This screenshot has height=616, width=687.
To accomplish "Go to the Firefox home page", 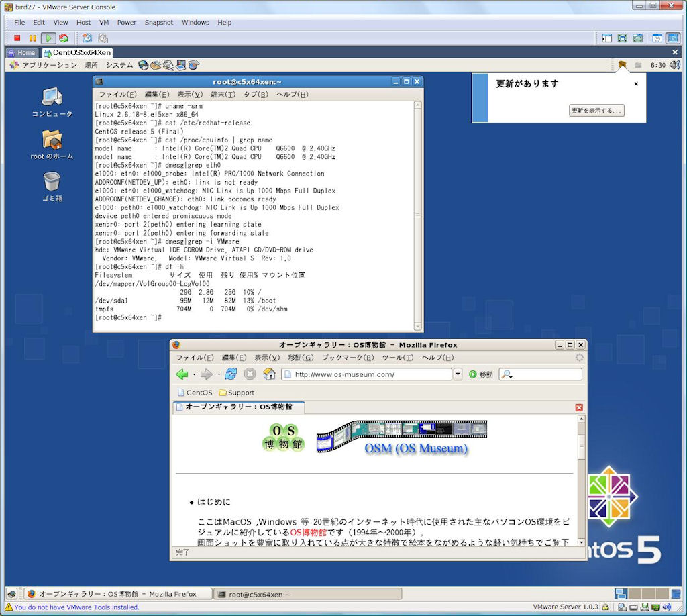I will 269,374.
